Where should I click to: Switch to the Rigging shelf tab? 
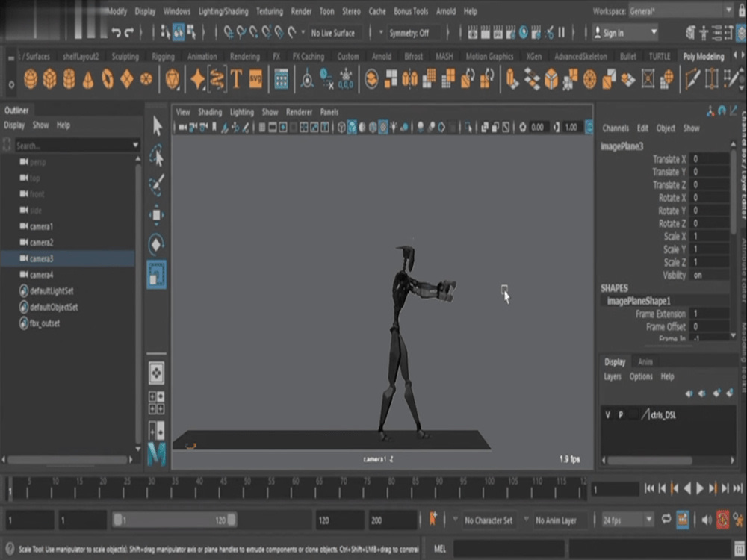pos(163,56)
